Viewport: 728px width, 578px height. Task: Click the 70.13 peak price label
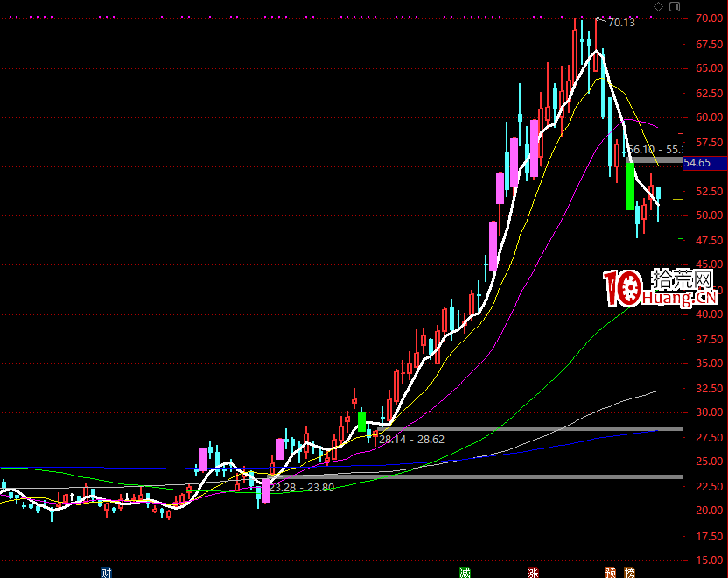[621, 23]
